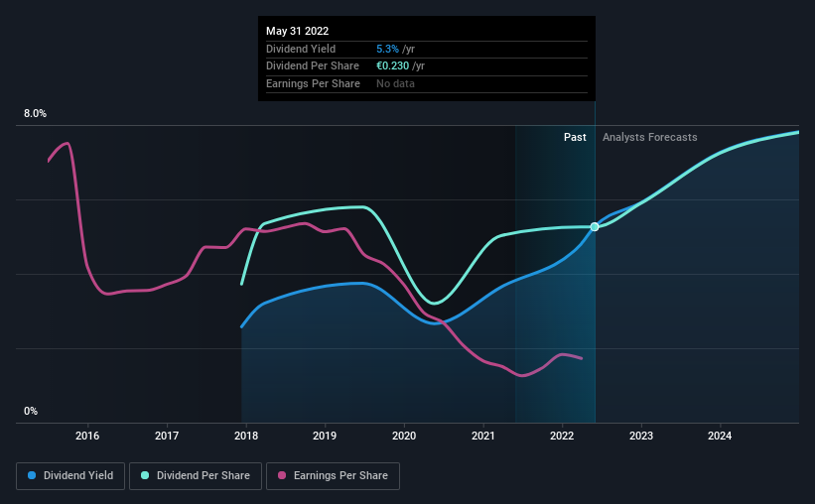This screenshot has width=815, height=504.
Task: Click the 5.3% Dividend Yield tooltip value
Action: (x=387, y=49)
